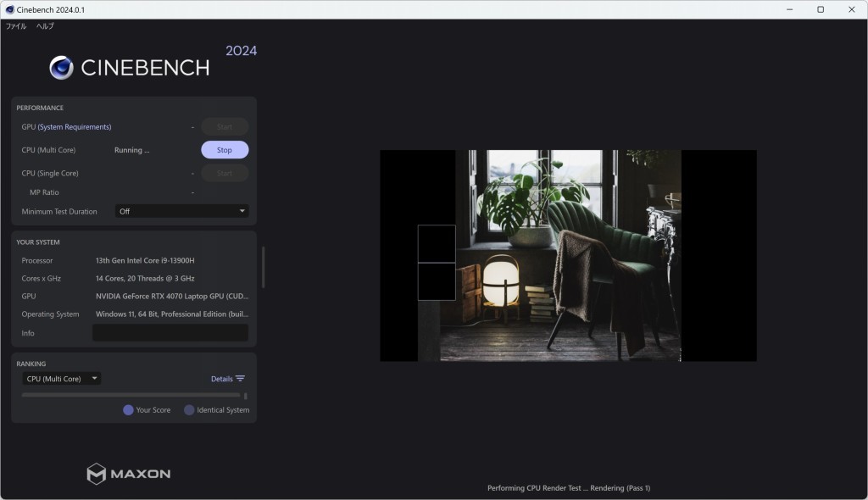
Task: Open ranking Details
Action: 221,379
